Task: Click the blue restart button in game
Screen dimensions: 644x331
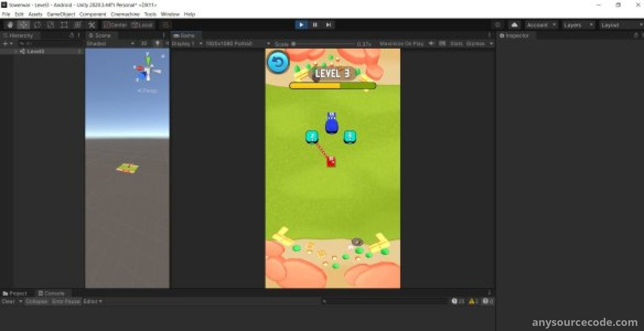Action: (x=278, y=62)
